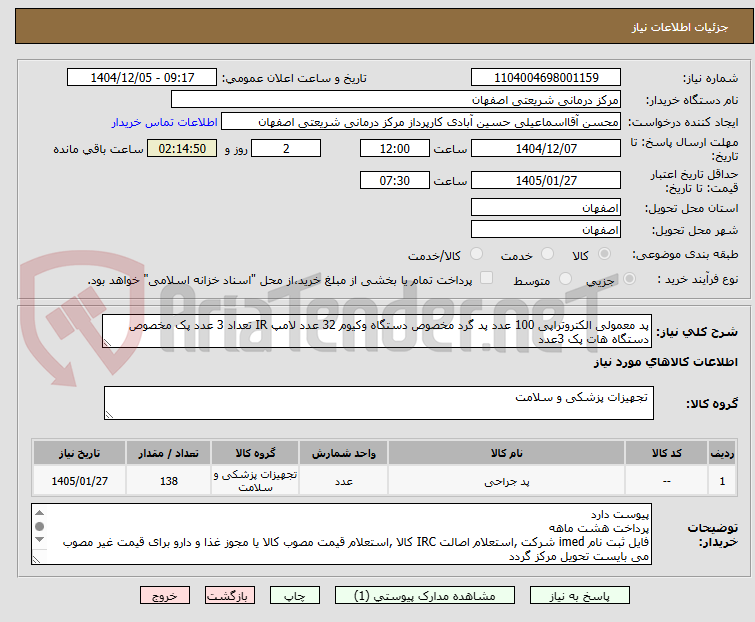Image resolution: width=755 pixels, height=622 pixels.
Task: Click the توضیحات خریدار notes box
Action: [341, 534]
